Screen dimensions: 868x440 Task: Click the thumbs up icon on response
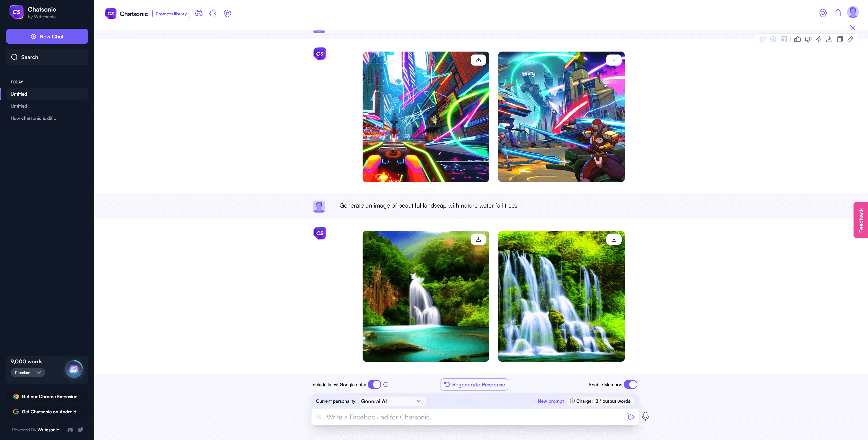[x=797, y=39]
